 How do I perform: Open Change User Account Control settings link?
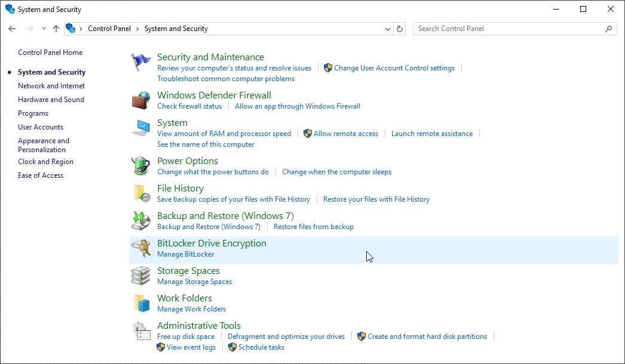[x=394, y=67]
